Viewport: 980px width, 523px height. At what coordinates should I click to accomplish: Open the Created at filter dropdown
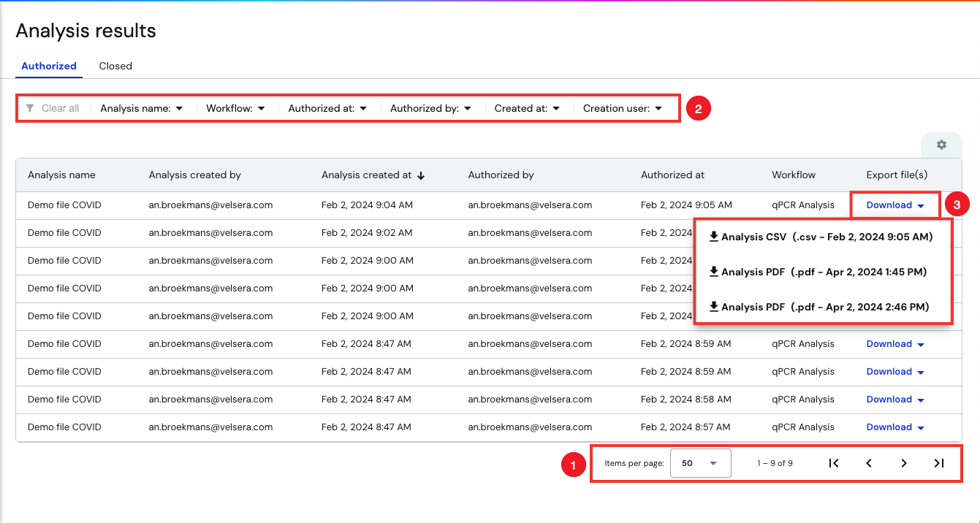(527, 108)
